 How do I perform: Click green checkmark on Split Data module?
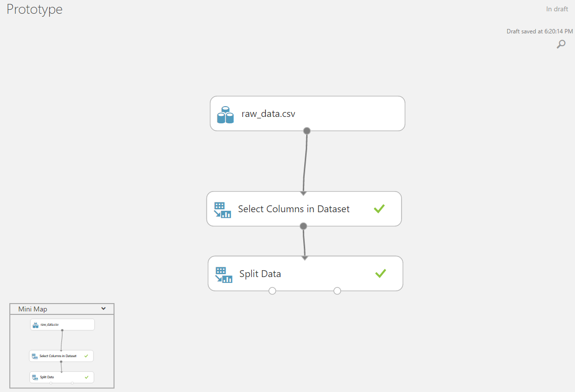tap(380, 273)
